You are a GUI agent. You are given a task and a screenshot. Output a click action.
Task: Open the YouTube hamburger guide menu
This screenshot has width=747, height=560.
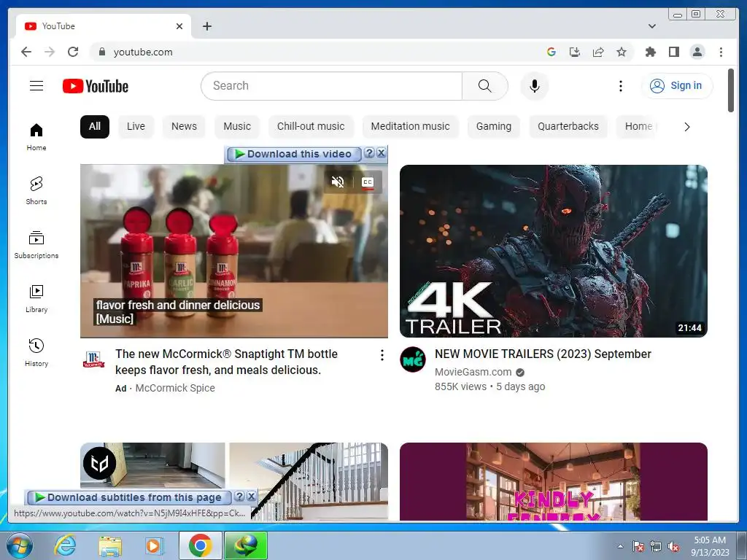(x=36, y=86)
